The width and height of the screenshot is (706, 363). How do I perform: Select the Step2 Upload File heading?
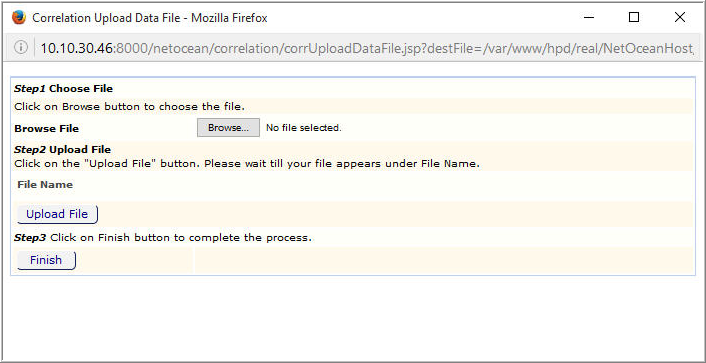[63, 150]
